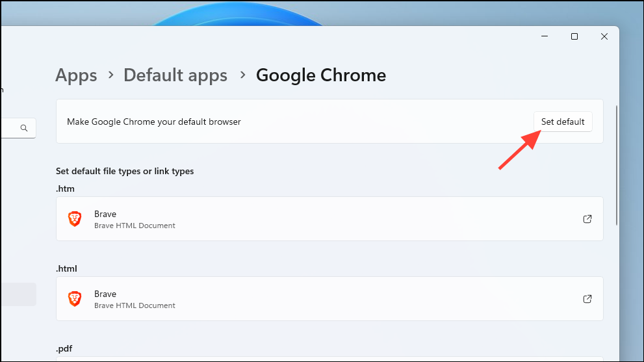This screenshot has height=362, width=644.
Task: Click the Set default button
Action: click(x=563, y=122)
